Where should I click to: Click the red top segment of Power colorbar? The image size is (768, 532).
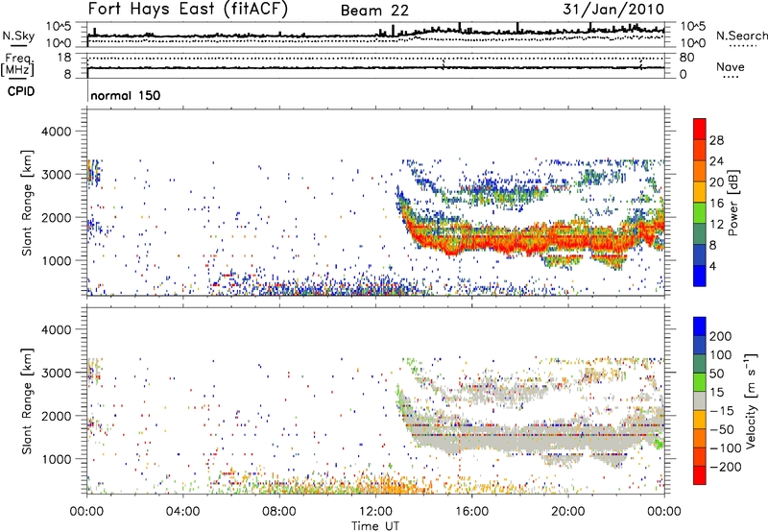point(700,130)
